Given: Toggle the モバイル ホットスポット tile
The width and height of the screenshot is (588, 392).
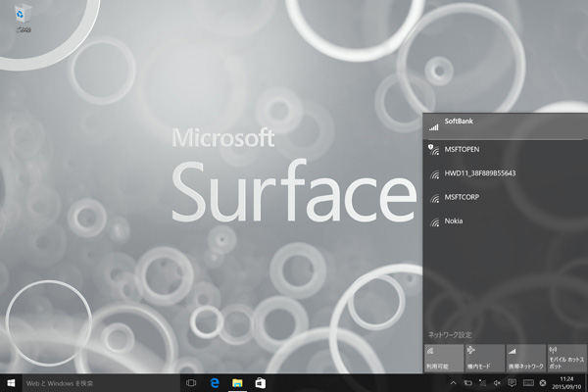Looking at the screenshot, I should (567, 359).
